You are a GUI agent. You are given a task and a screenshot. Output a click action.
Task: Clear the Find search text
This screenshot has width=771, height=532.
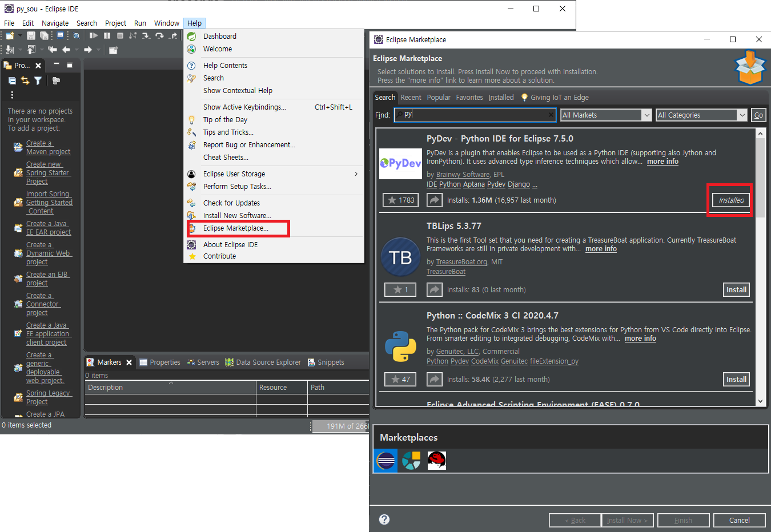click(551, 115)
